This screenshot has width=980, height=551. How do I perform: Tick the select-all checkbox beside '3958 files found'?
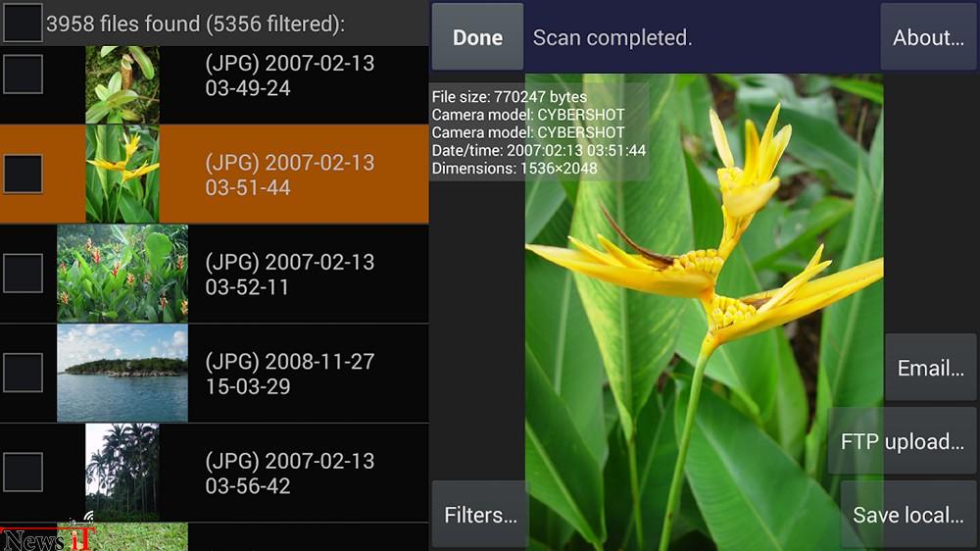23,23
